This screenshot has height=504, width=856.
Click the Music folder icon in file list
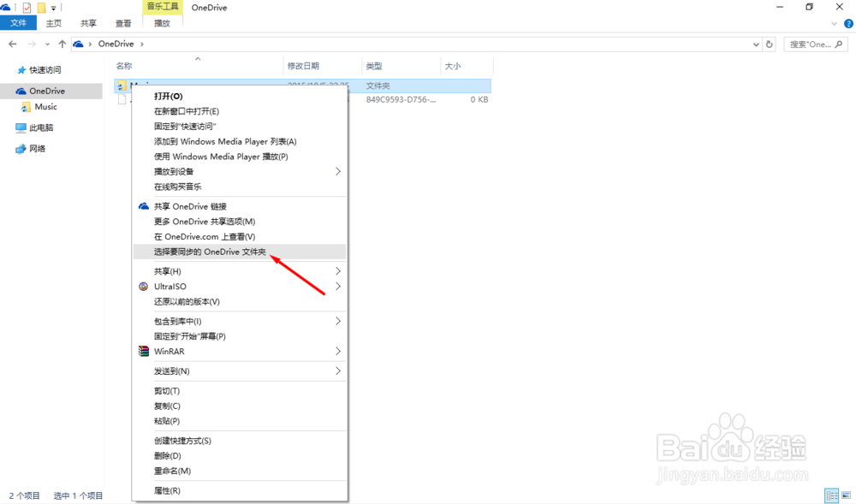122,86
